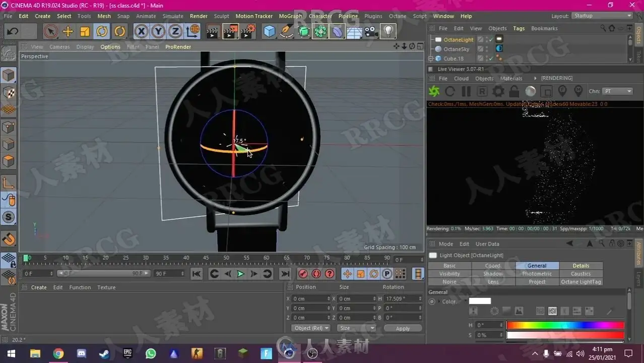Toggle OctaneLight enable checkmark in Object Manager
This screenshot has width=644, height=363.
[490, 39]
